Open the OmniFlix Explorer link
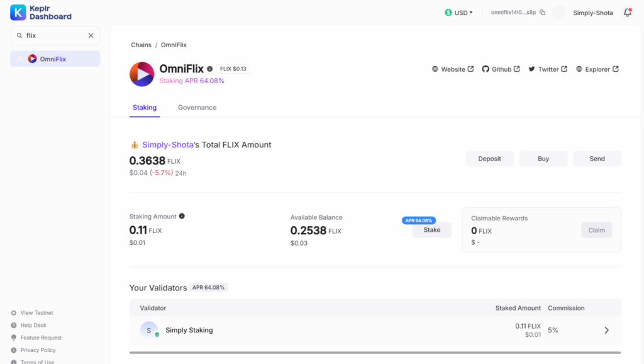644x364 pixels. click(597, 69)
